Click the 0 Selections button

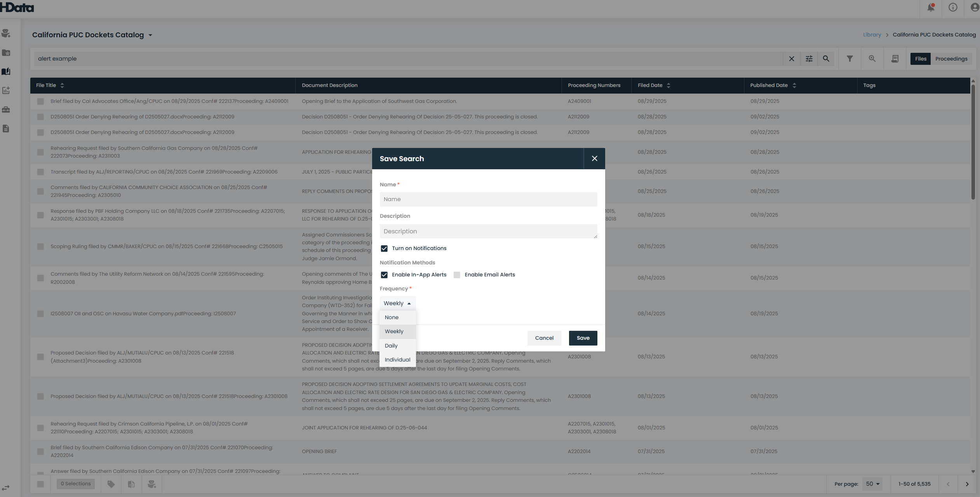click(76, 484)
